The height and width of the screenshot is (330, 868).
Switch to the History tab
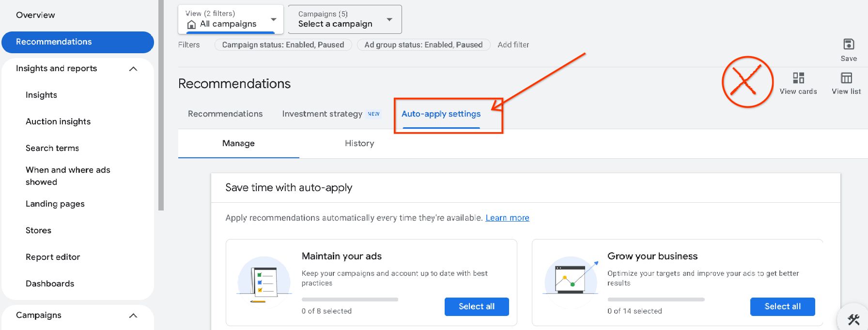(359, 143)
